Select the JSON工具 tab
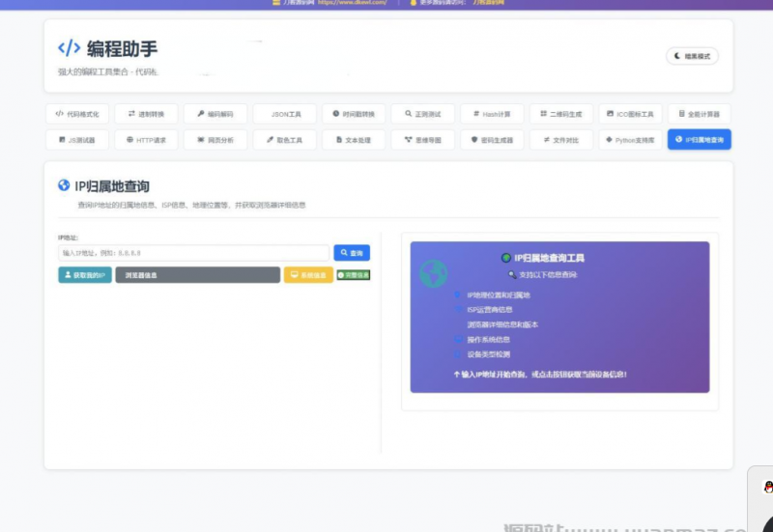Viewport: 773px width, 532px height. pos(284,113)
